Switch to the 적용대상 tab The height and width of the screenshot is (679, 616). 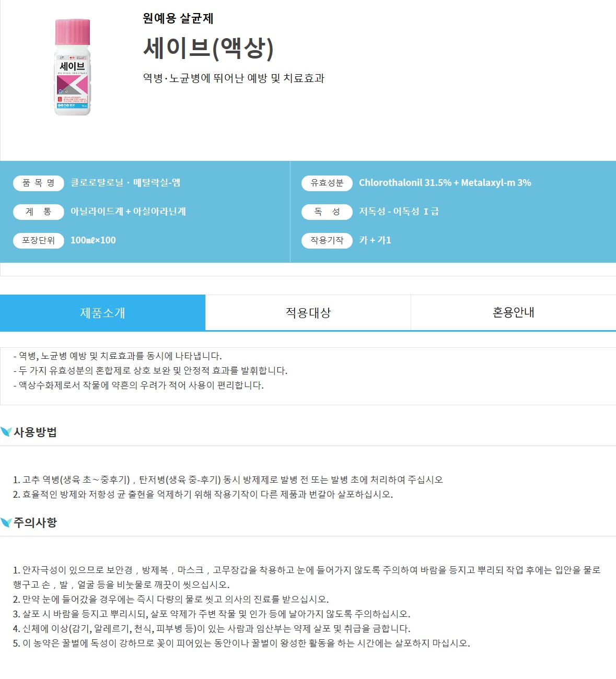click(308, 312)
